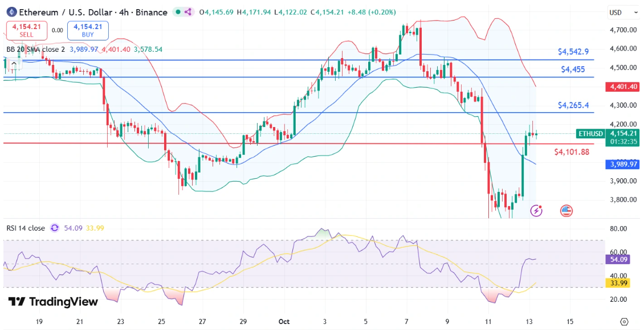Click the Ethereum symbol logo icon
644x332 pixels.
[x=11, y=12]
